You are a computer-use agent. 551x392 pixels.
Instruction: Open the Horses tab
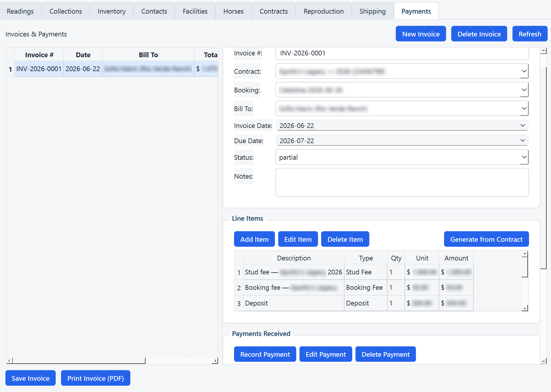click(x=233, y=11)
